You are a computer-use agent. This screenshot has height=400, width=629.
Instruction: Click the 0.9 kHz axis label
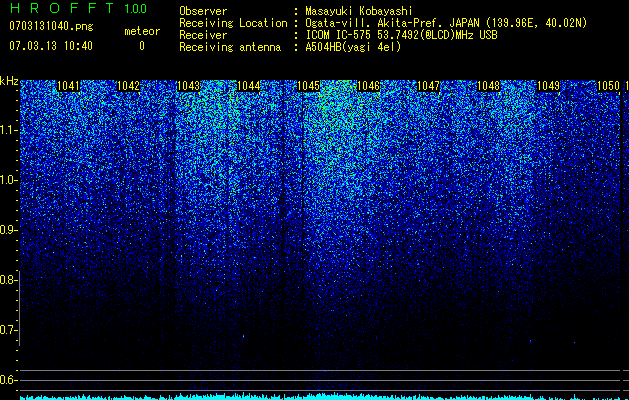click(x=8, y=230)
